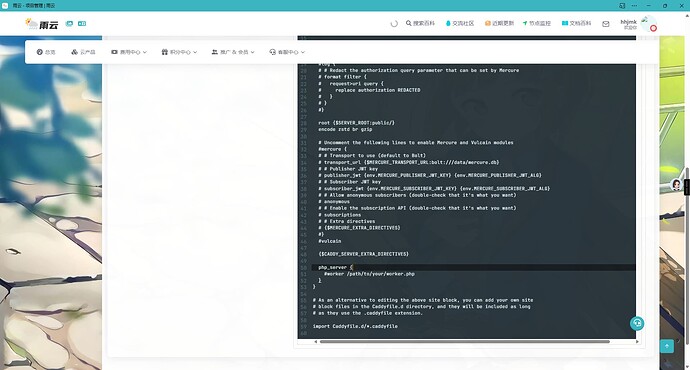Click the code editor horizontal scrollbar
This screenshot has height=370, width=690.
pyautogui.click(x=465, y=341)
